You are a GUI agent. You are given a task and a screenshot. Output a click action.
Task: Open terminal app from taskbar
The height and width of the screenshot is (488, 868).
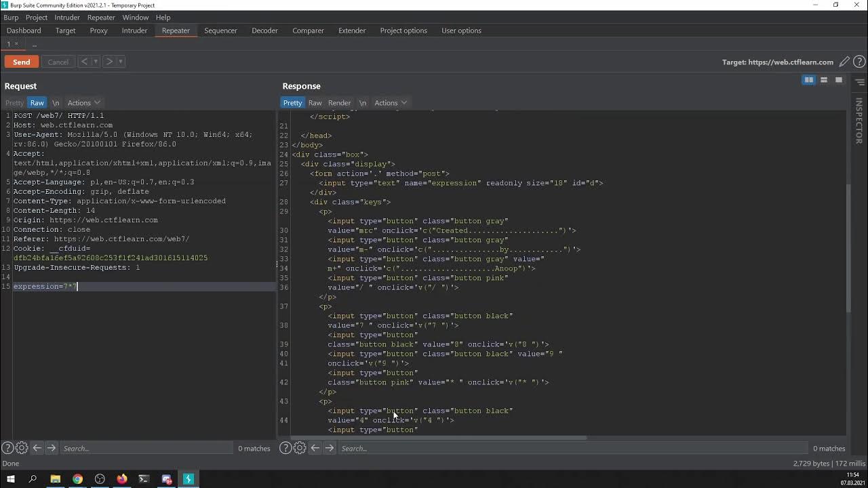click(144, 479)
